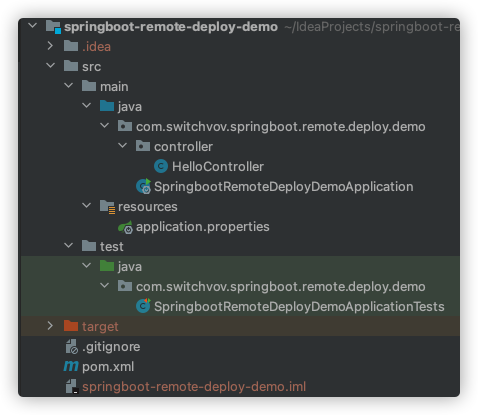Screen dimensions: 478x415
Task: Click the src folder icon
Action: click(x=71, y=66)
